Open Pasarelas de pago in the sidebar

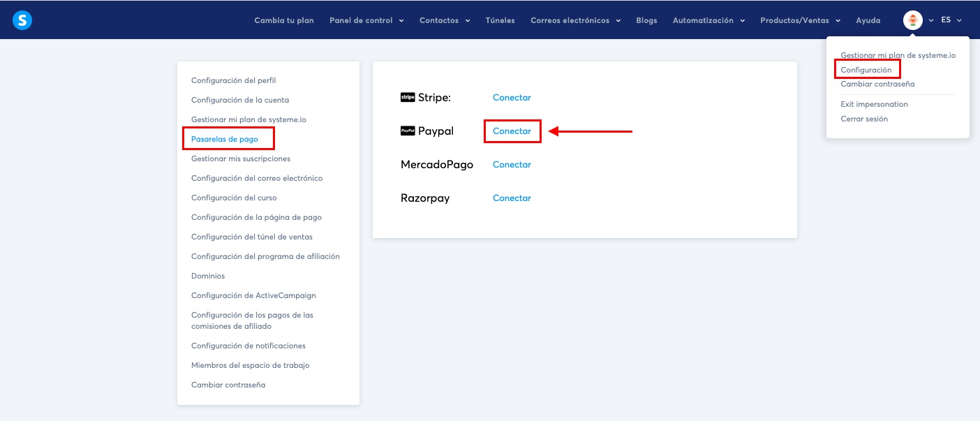[225, 138]
